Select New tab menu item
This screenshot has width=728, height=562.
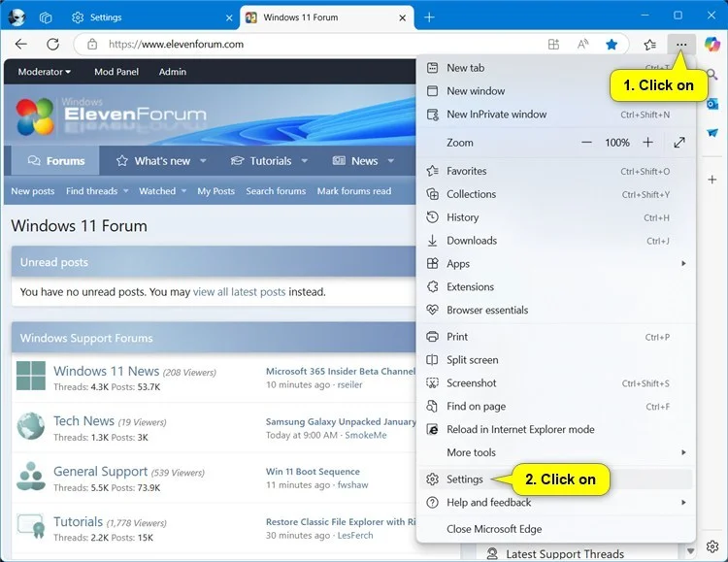point(556,68)
